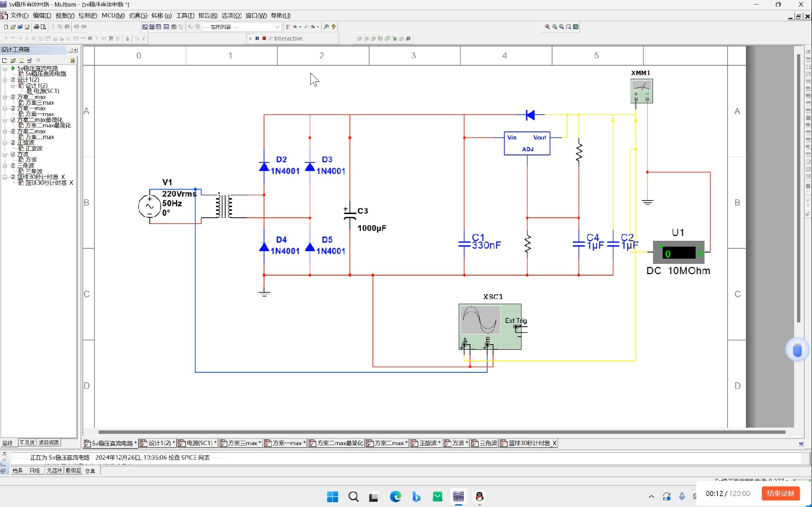
Task: Switch to the 电源(SC1) sheet tab
Action: point(197,443)
